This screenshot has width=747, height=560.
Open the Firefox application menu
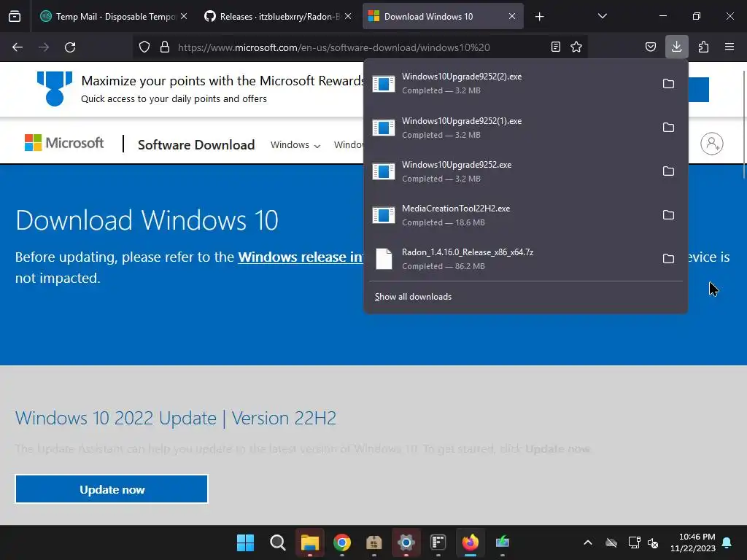(x=729, y=47)
